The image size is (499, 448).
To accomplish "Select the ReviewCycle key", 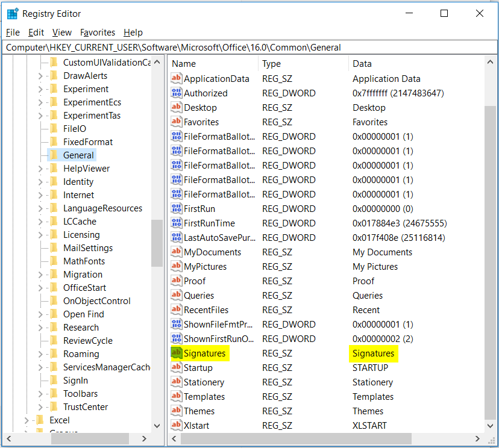I will pos(88,341).
